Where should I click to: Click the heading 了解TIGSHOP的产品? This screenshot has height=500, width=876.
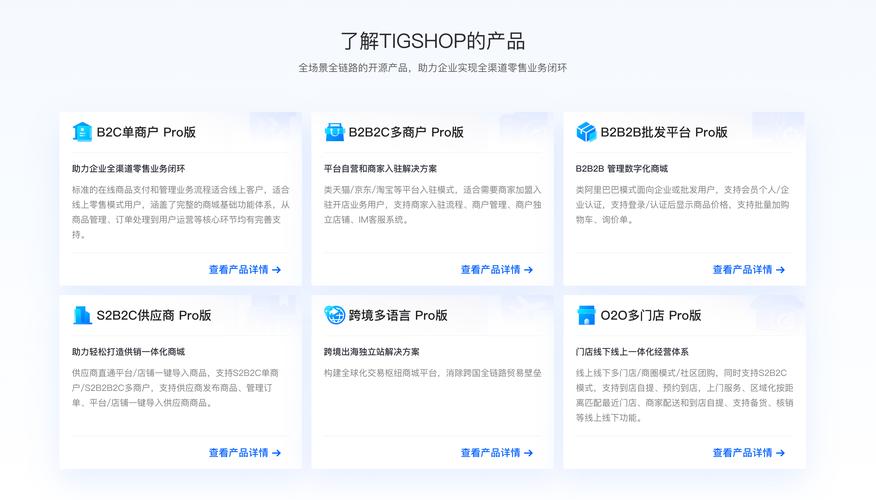tap(433, 41)
